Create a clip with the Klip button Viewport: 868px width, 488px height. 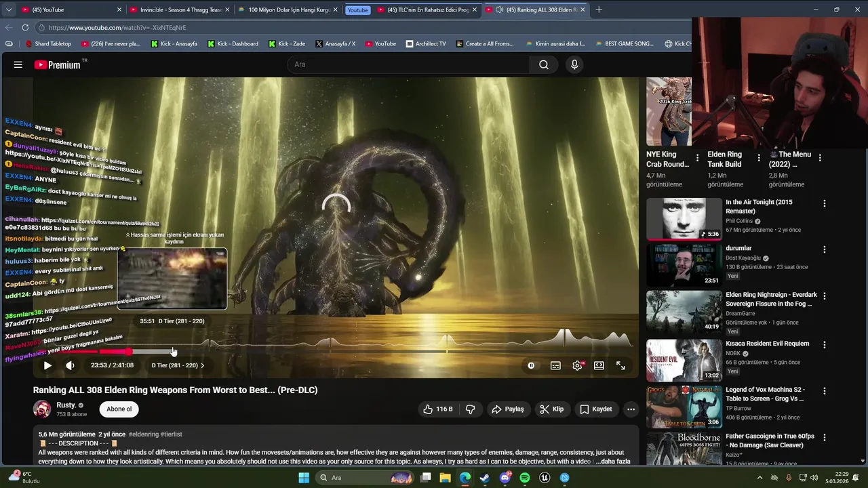(x=552, y=409)
